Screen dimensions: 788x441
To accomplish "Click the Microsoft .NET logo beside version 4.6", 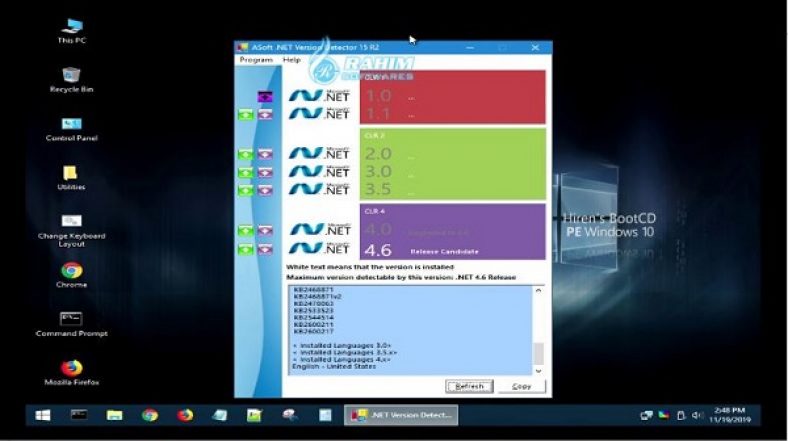I will tap(319, 248).
